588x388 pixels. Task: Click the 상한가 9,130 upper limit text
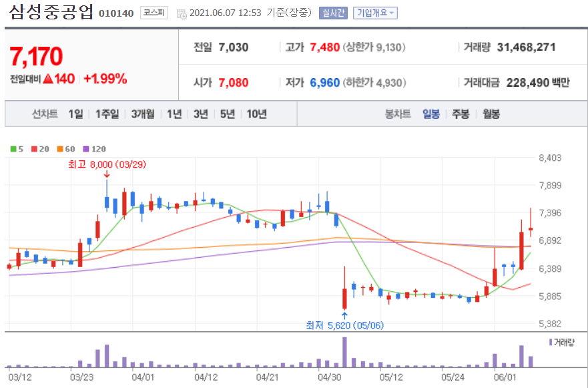[374, 47]
